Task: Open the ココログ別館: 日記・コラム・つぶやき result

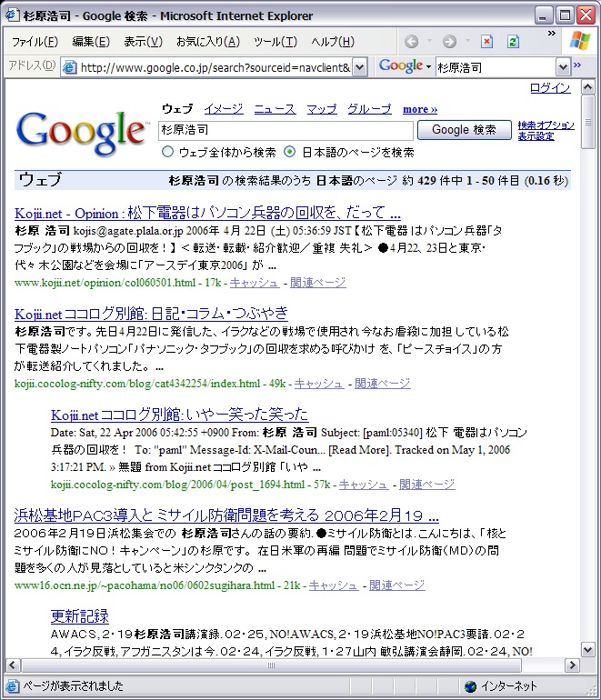Action: click(151, 314)
